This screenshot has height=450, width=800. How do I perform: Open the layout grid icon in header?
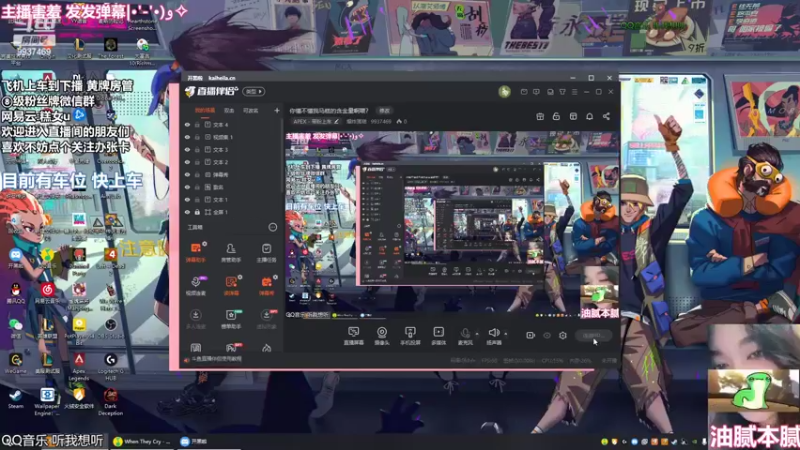click(573, 116)
